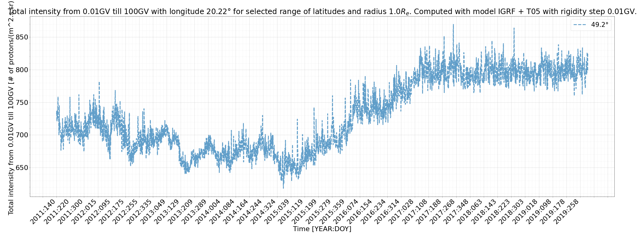
Task: Click the x-axis tick 2014:164
Action: [x=237, y=212]
